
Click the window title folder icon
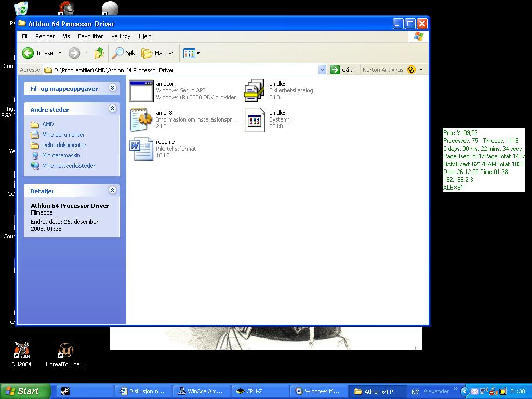[22, 23]
